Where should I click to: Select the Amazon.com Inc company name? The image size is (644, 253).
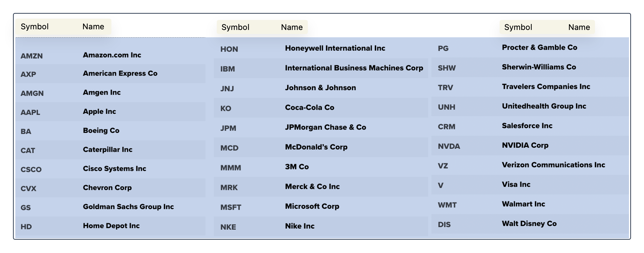point(112,55)
